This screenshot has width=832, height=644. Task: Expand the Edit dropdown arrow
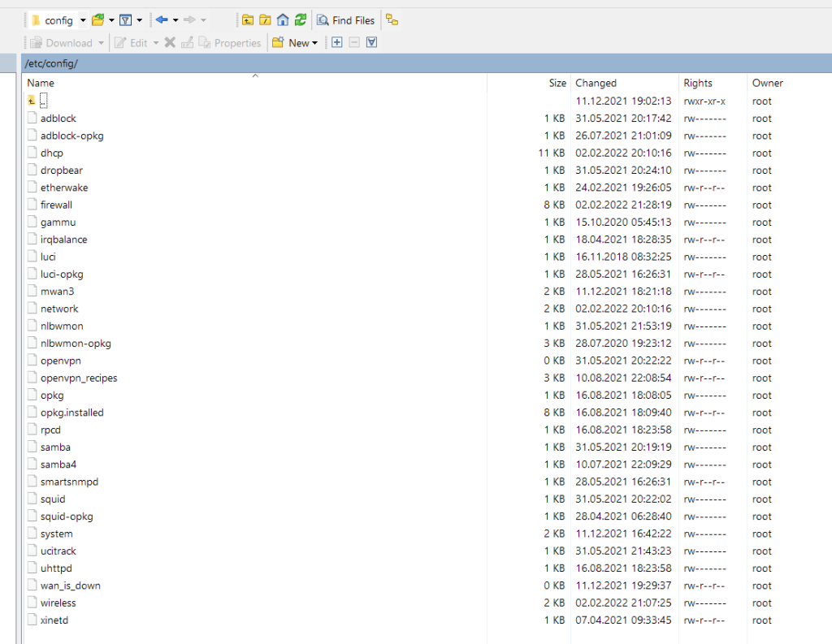click(x=156, y=43)
